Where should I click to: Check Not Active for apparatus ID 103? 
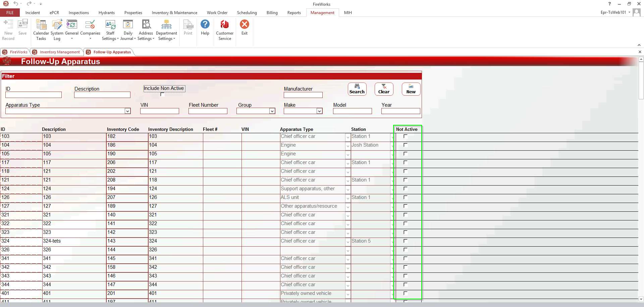click(405, 136)
